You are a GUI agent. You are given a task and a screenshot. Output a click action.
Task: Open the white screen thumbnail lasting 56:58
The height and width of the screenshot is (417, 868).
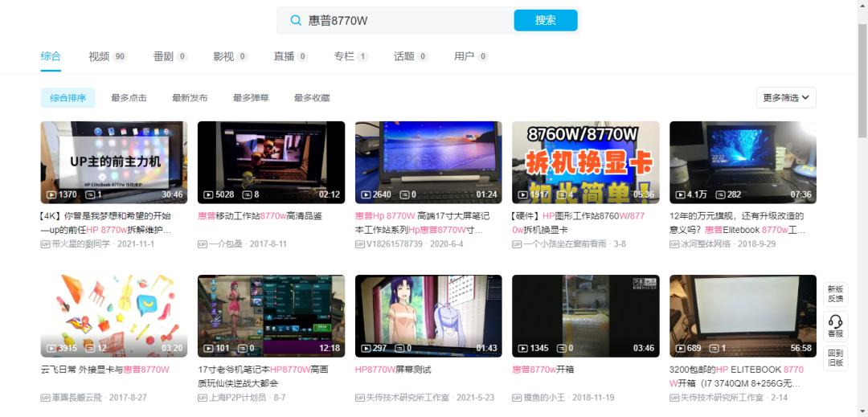743,317
